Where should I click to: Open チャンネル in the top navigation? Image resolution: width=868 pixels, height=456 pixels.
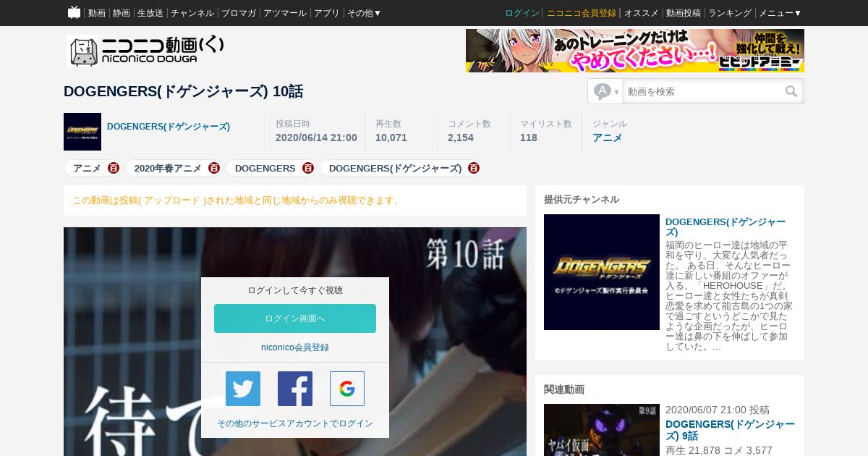(192, 13)
